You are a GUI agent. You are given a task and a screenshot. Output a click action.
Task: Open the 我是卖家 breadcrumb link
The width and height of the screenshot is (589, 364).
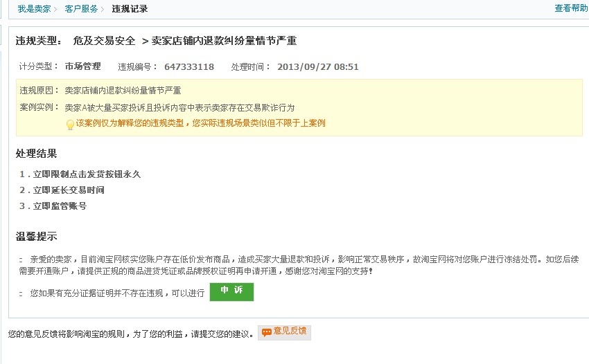(34, 9)
